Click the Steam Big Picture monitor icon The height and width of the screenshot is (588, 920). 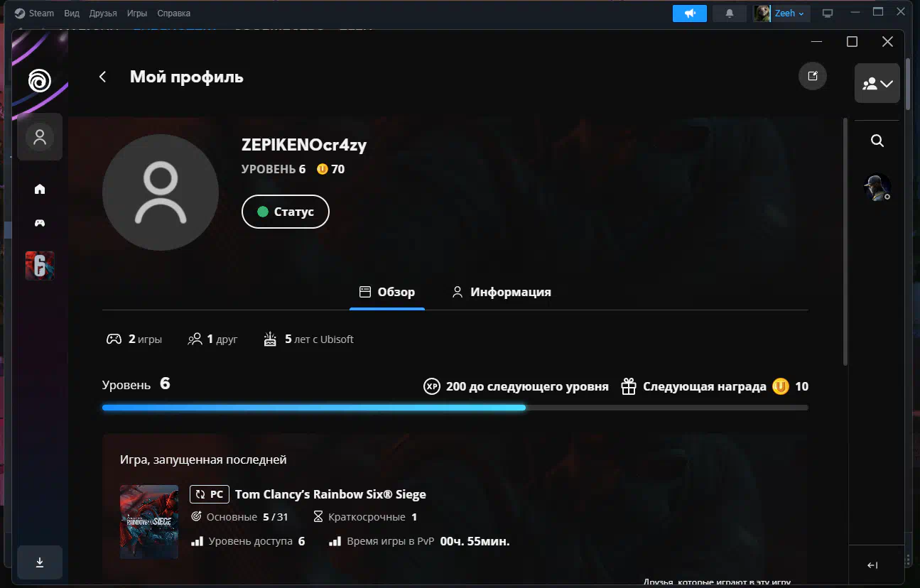pyautogui.click(x=828, y=13)
